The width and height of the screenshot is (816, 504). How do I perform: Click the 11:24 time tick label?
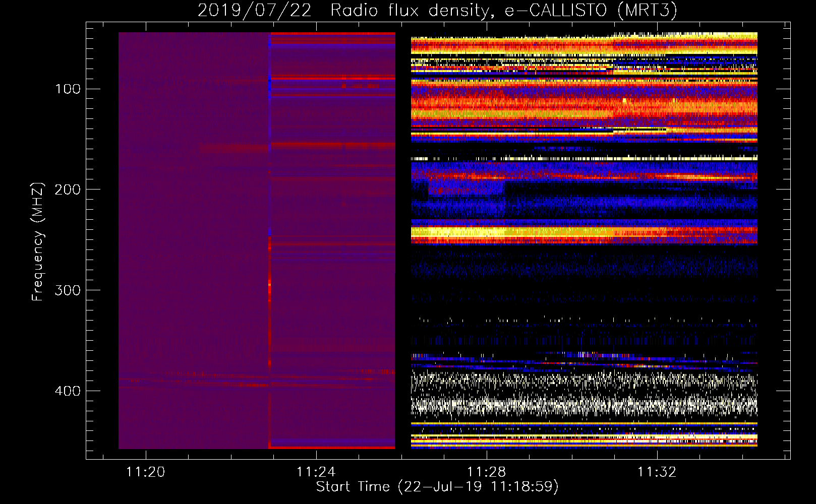(x=316, y=472)
